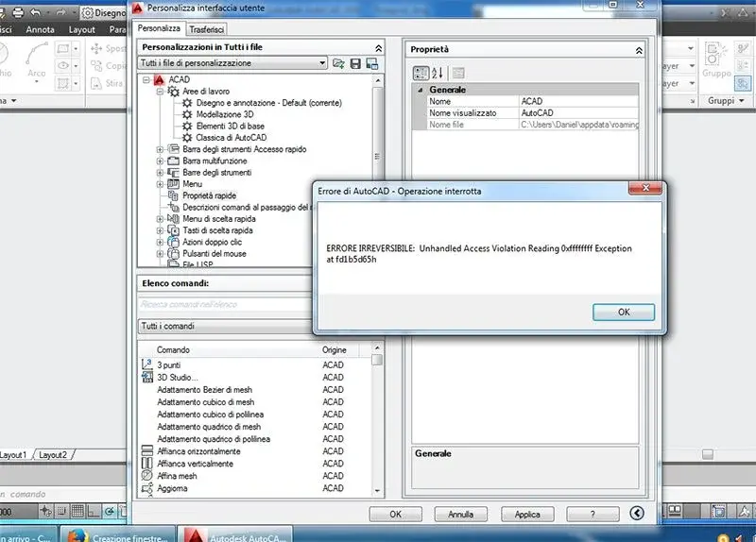Click the Firefox Creazione finestre taskbar button
This screenshot has height=542, width=756.
117,534
